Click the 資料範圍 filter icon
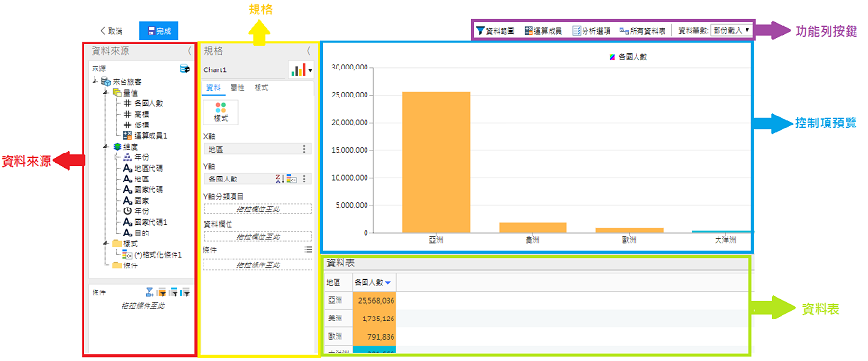Image resolution: width=868 pixels, height=361 pixels. coord(480,31)
